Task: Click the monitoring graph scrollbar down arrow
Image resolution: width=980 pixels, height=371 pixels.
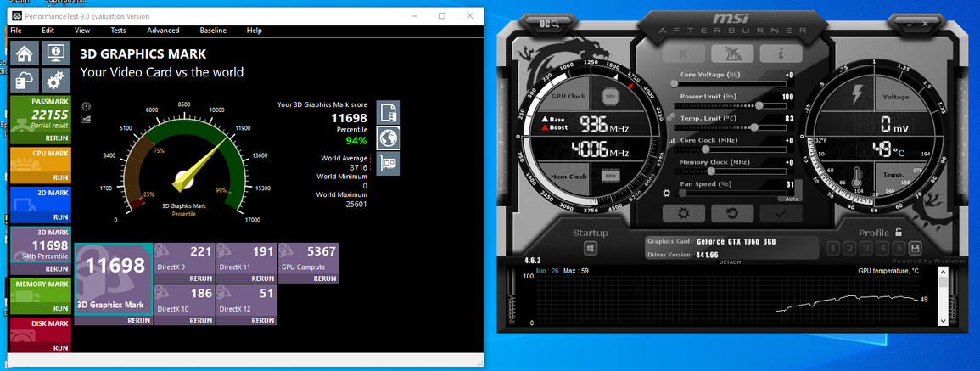Action: coord(944,321)
